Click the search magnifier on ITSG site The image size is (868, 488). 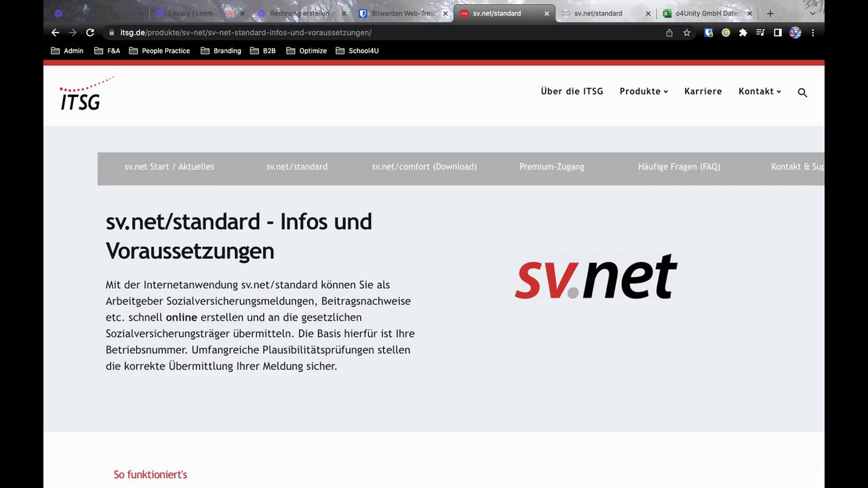click(802, 93)
